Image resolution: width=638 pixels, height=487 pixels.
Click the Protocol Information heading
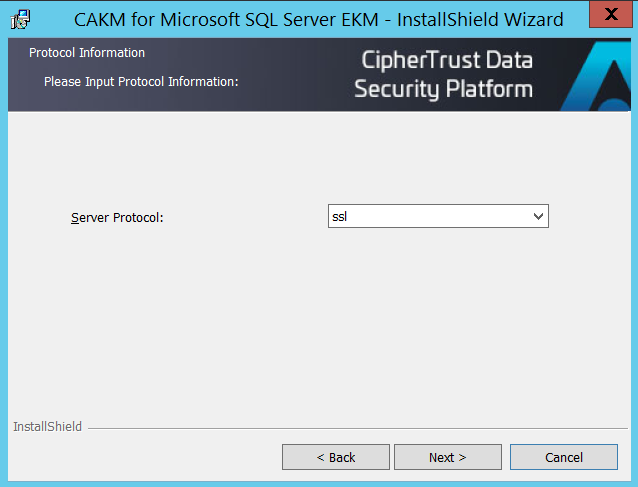click(87, 53)
